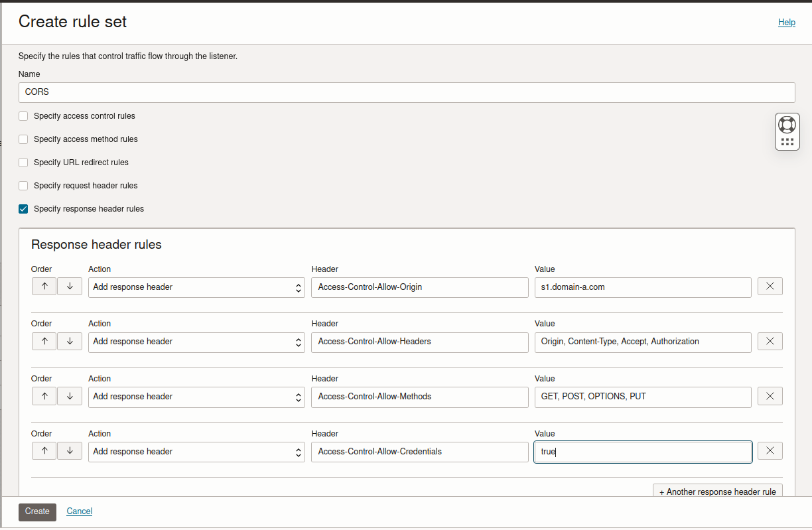Viewport: 812px width, 530px height.
Task: Click the Create button
Action: click(x=37, y=511)
